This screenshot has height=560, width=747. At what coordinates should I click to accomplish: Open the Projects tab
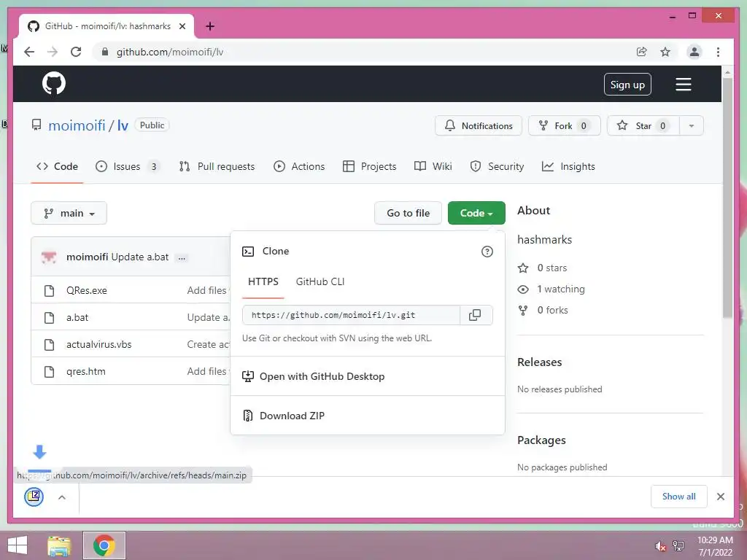tap(370, 167)
